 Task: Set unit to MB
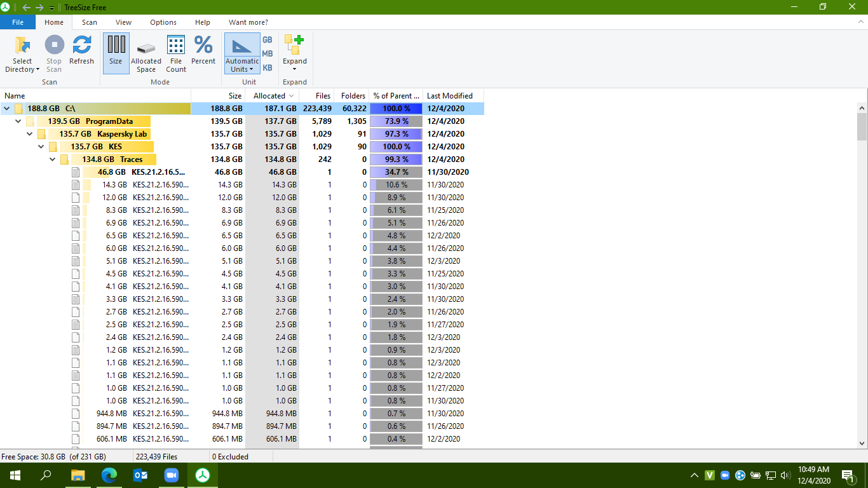click(268, 54)
